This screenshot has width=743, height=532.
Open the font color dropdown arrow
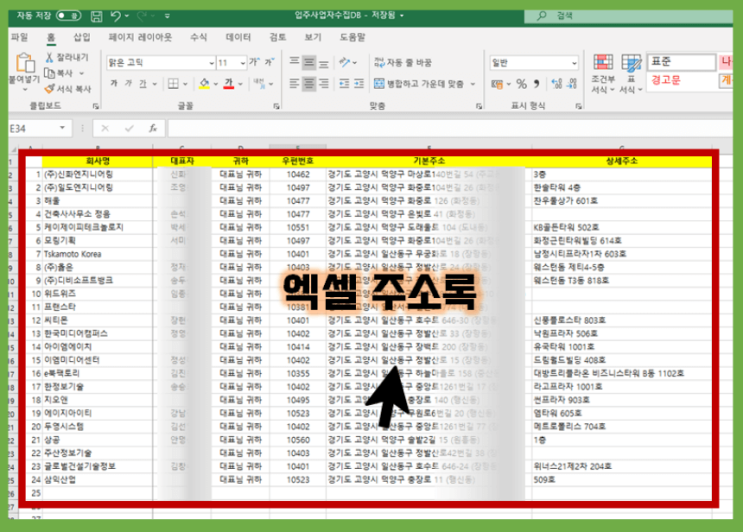coord(240,84)
